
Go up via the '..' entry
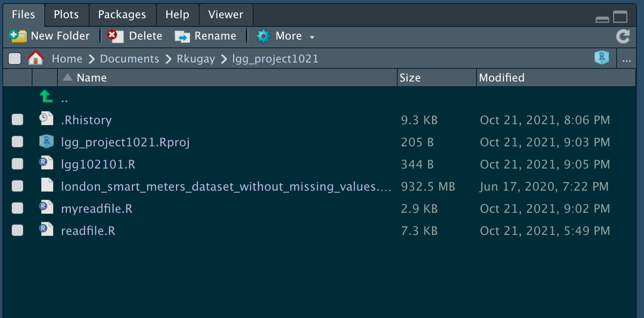(x=65, y=100)
